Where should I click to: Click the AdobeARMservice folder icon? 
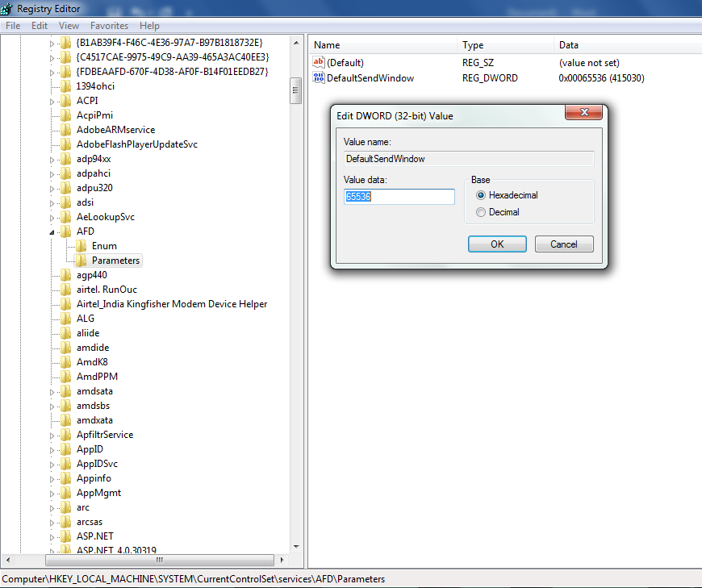point(66,130)
